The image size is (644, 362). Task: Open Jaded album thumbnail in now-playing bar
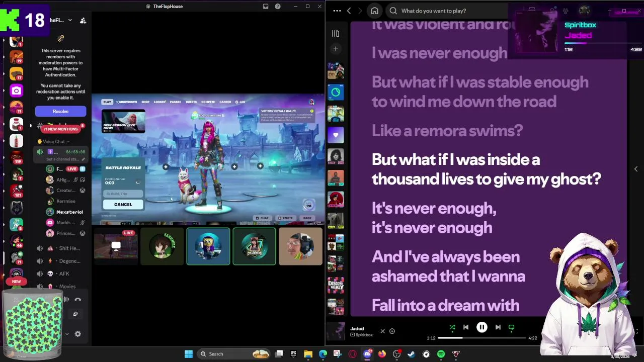point(336,331)
